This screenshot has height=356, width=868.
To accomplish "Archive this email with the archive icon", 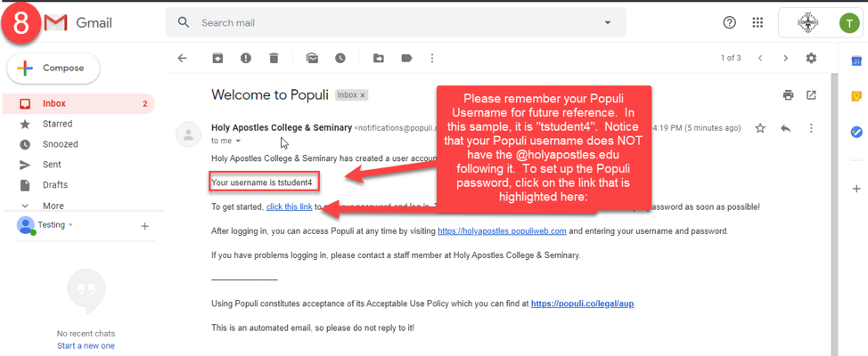I will click(217, 58).
